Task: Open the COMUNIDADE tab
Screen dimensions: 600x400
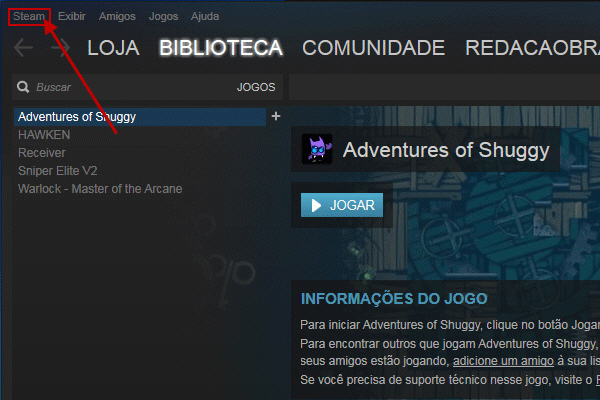Action: point(373,48)
